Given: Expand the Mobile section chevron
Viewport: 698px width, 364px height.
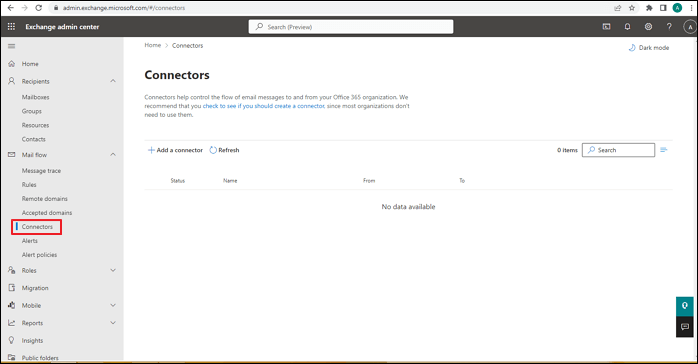Looking at the screenshot, I should click(x=113, y=305).
